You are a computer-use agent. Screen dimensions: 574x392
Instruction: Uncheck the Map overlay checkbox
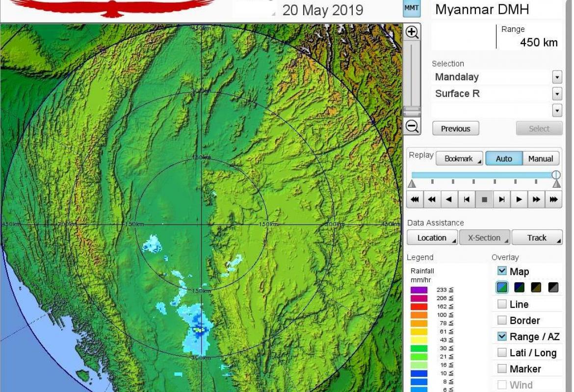pos(502,271)
